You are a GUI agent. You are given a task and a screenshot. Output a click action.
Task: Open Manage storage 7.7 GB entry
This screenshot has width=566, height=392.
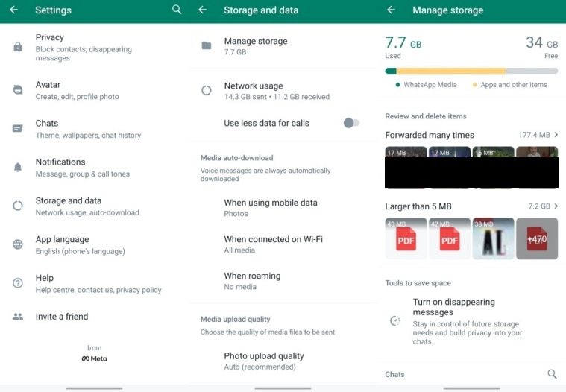pos(283,45)
